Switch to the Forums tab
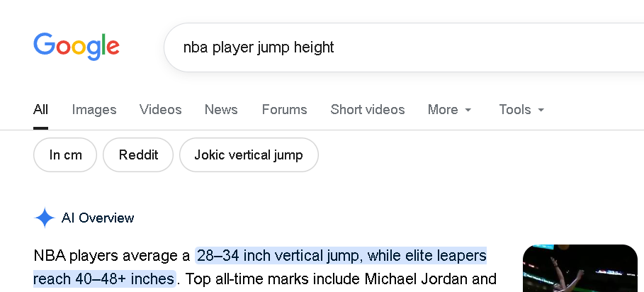The image size is (644, 292). click(284, 110)
